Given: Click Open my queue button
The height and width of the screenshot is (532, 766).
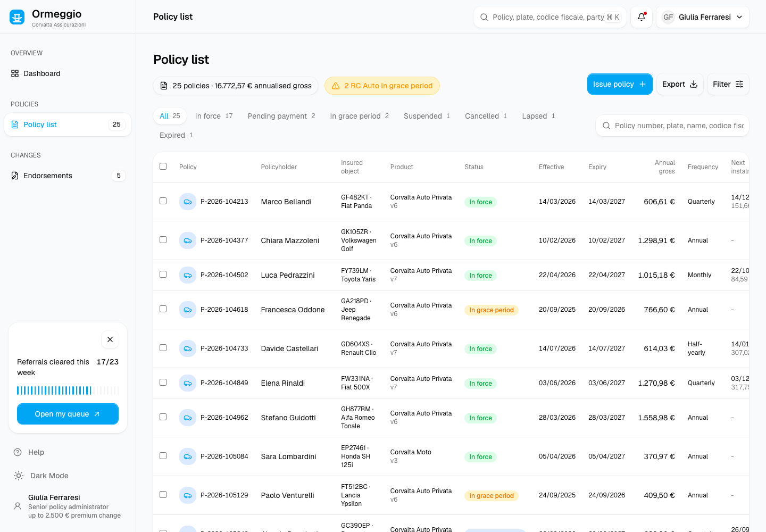Looking at the screenshot, I should tap(68, 414).
